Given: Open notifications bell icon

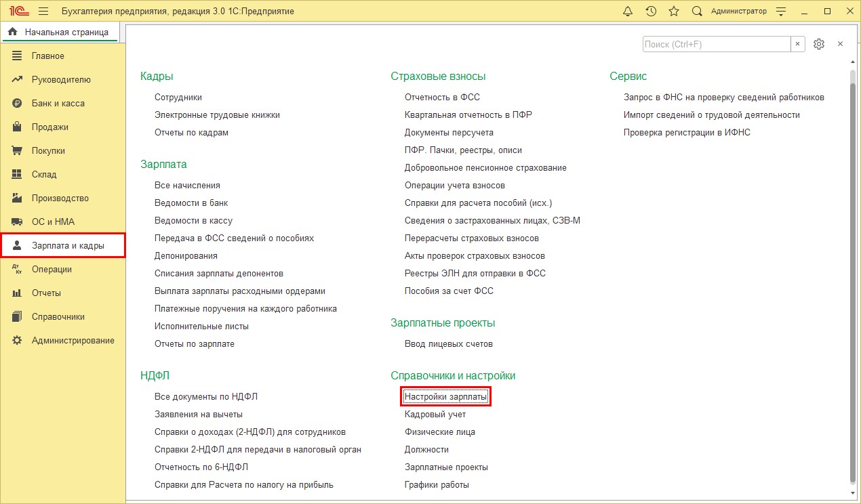Looking at the screenshot, I should coord(628,12).
